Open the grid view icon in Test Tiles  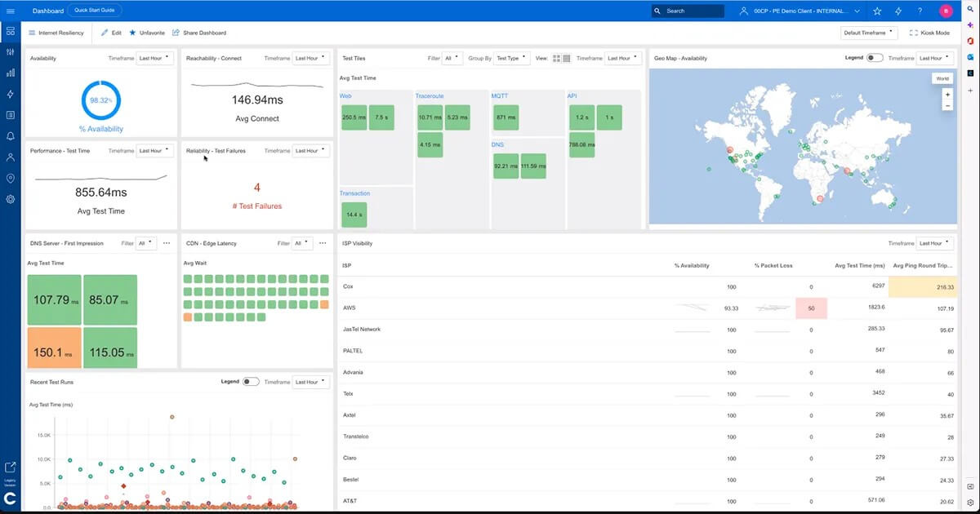tap(559, 58)
